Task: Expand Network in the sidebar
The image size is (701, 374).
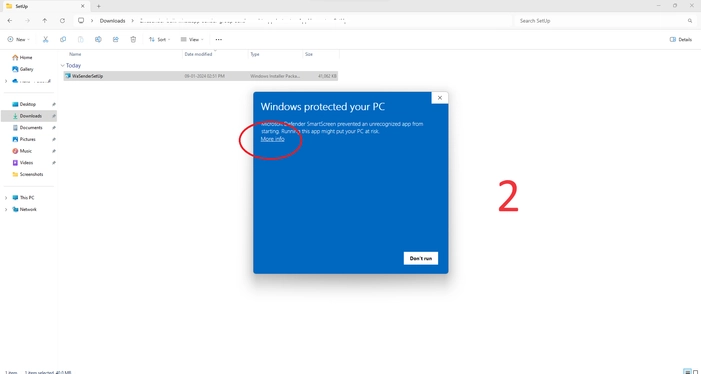Action: point(6,209)
